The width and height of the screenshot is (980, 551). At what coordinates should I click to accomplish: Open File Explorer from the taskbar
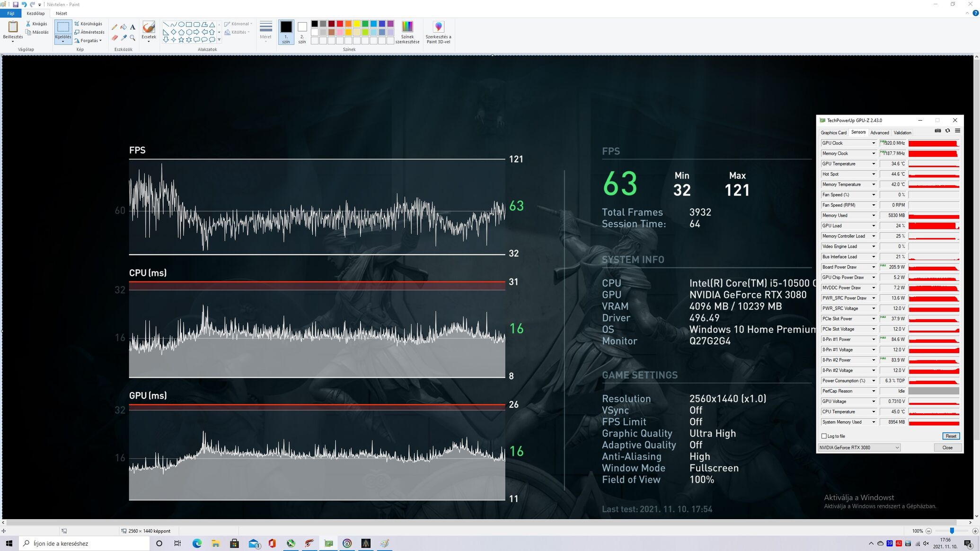click(x=216, y=543)
